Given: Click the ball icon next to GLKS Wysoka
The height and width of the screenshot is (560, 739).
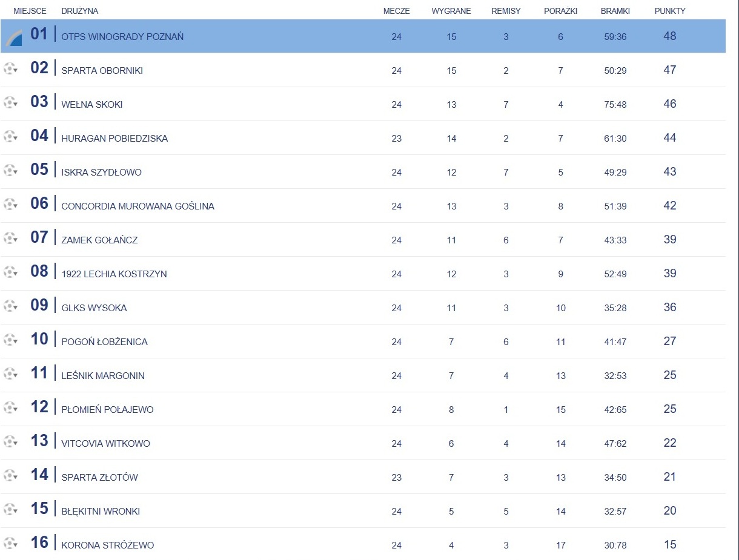Looking at the screenshot, I should coord(8,306).
